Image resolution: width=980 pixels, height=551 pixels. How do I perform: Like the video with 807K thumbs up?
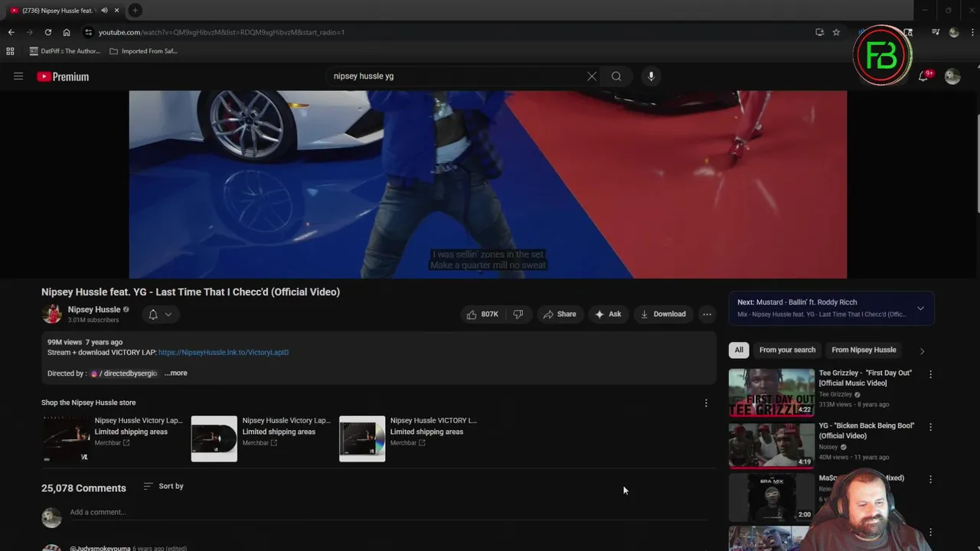pyautogui.click(x=482, y=314)
